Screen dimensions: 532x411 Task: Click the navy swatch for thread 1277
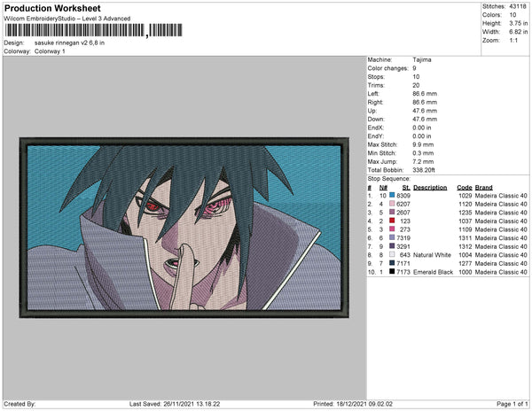point(392,263)
